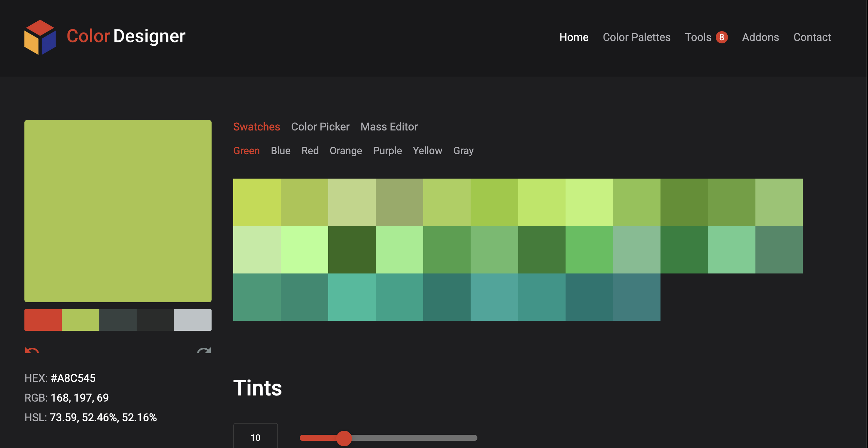Click the Color Designer cube logo
The width and height of the screenshot is (868, 448).
click(40, 37)
